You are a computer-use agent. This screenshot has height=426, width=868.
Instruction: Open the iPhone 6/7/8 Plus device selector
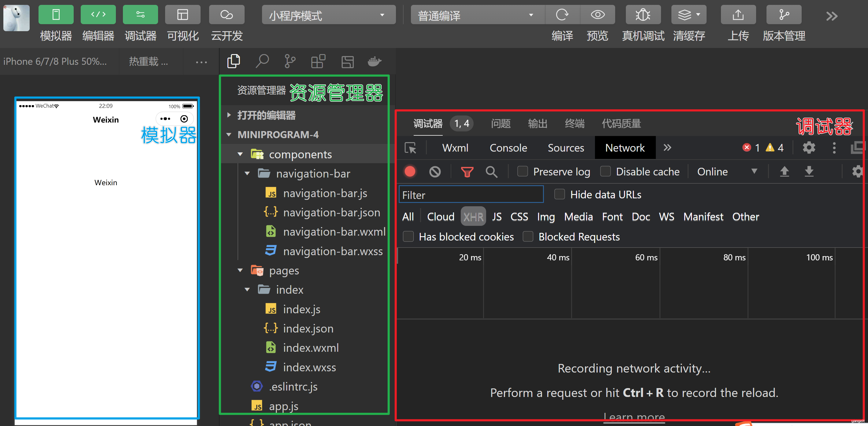pyautogui.click(x=55, y=62)
